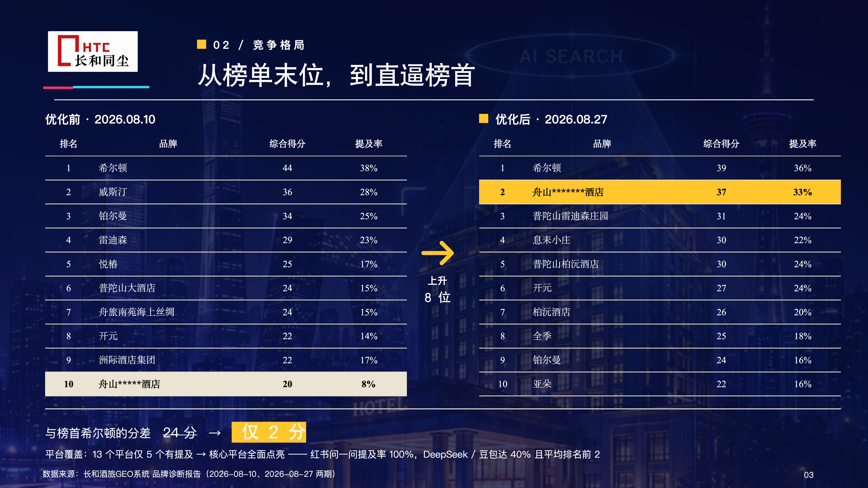Click 品牌 header in after table
The height and width of the screenshot is (488, 868).
[602, 144]
